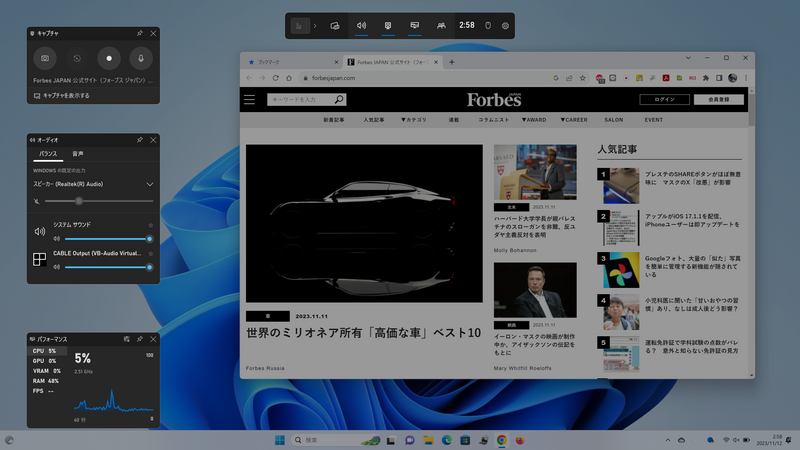The width and height of the screenshot is (800, 450).
Task: Toggle the Performance widget in Game Bar toolbar
Action: (415, 25)
